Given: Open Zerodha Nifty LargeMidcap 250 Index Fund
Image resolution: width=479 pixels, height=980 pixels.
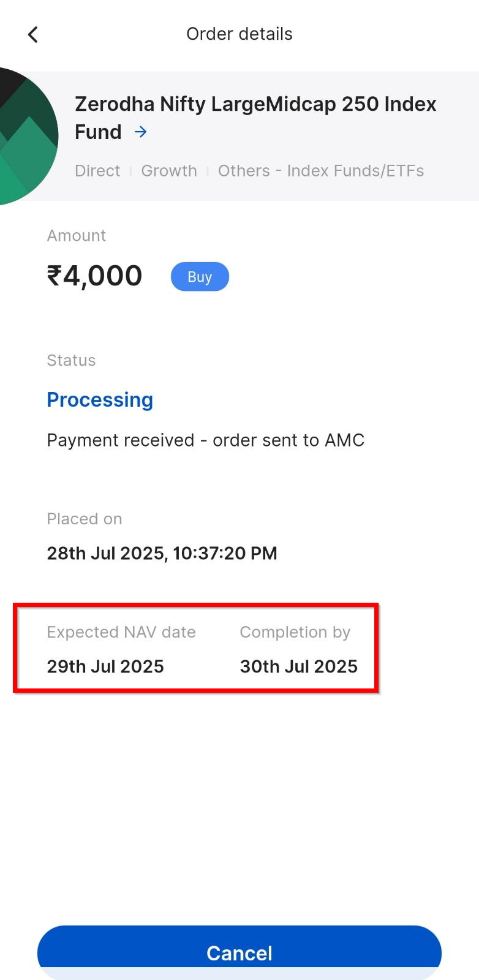Looking at the screenshot, I should (255, 105).
